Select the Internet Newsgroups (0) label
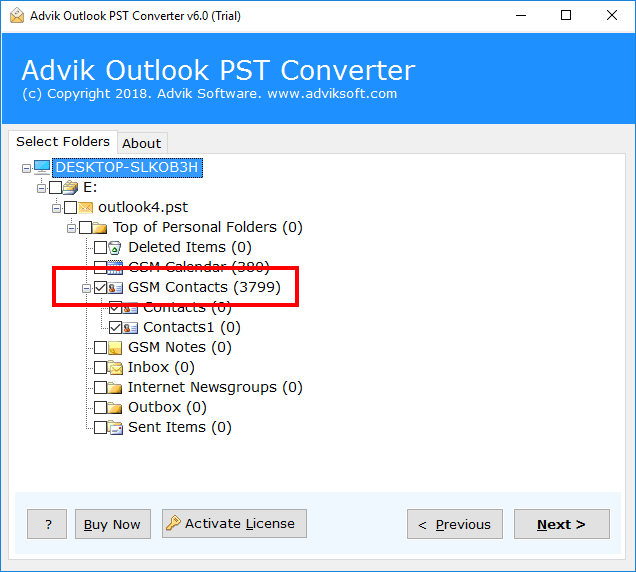636x572 pixels. 215,387
